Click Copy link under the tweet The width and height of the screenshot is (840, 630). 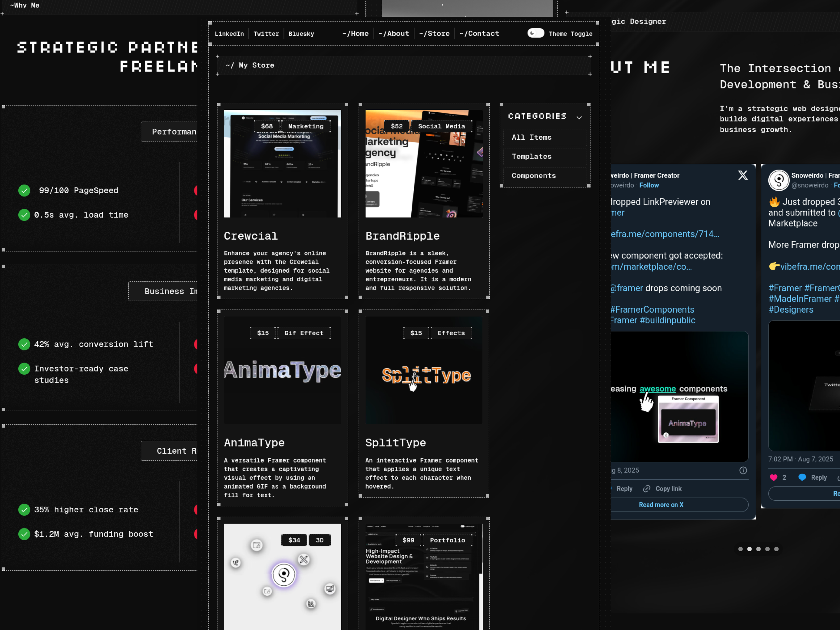pos(662,489)
